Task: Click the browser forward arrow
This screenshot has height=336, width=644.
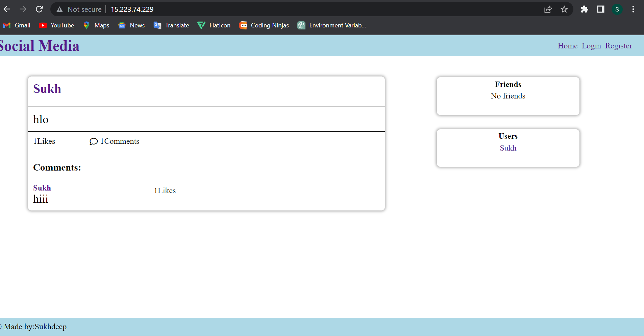Action: click(x=23, y=9)
